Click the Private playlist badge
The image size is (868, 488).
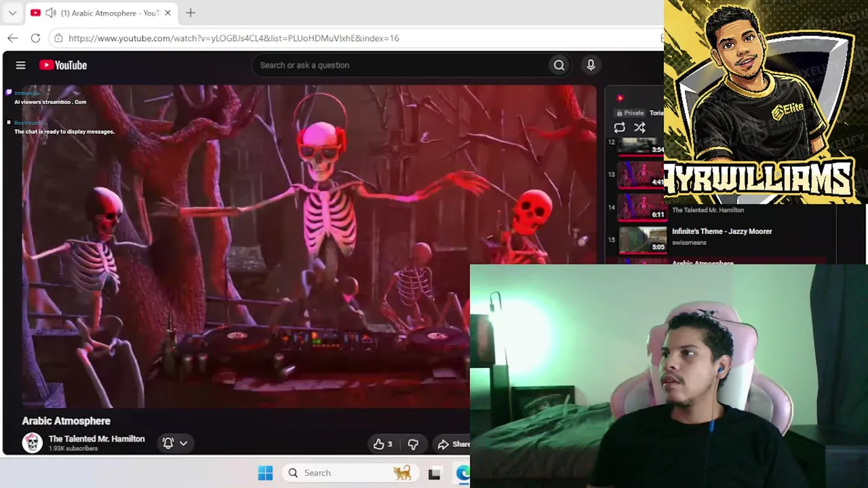(630, 113)
